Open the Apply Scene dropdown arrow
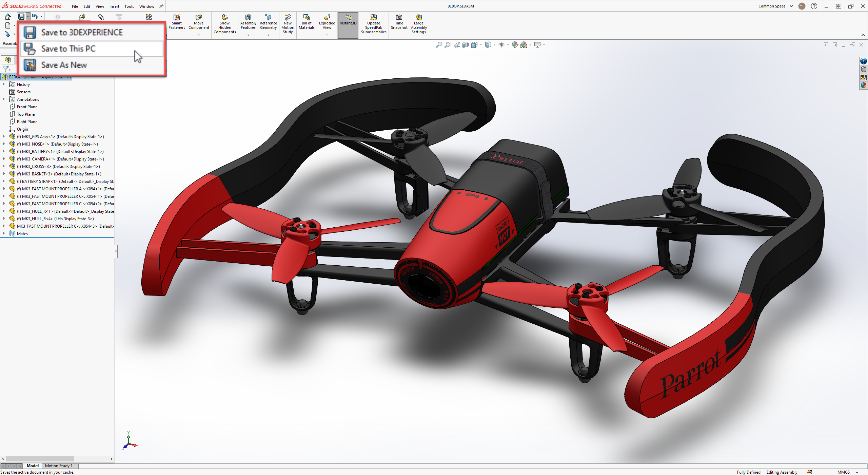 pos(530,45)
